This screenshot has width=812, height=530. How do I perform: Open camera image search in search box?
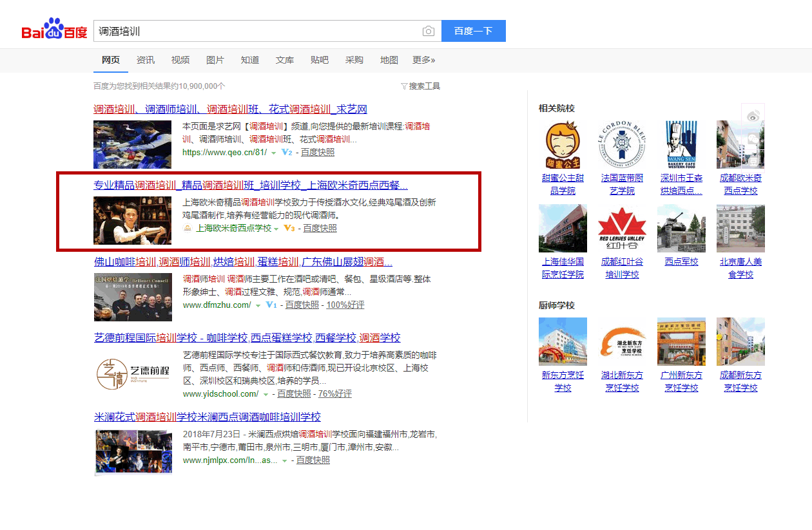click(x=428, y=31)
